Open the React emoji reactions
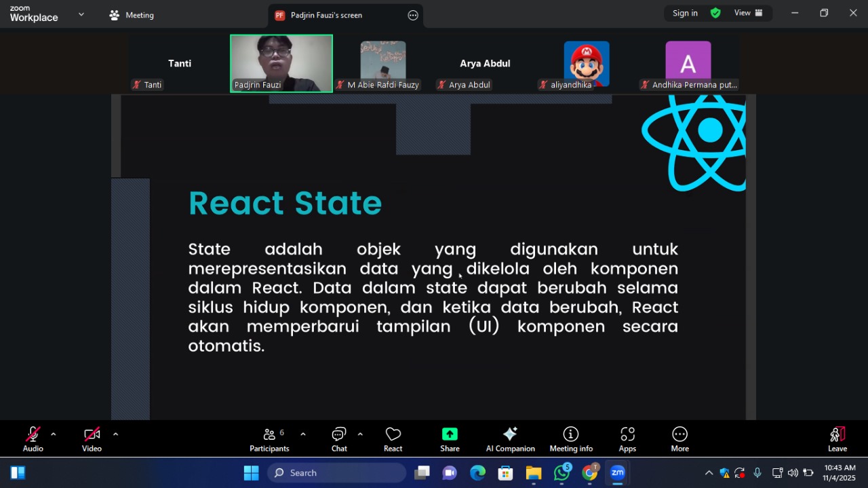The width and height of the screenshot is (868, 488). click(393, 439)
